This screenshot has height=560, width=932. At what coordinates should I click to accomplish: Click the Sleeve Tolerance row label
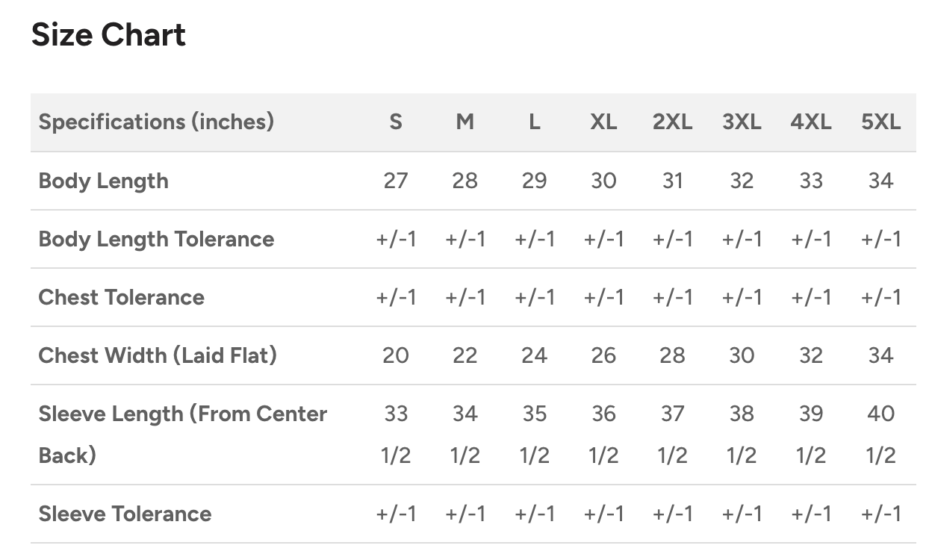[x=125, y=514]
